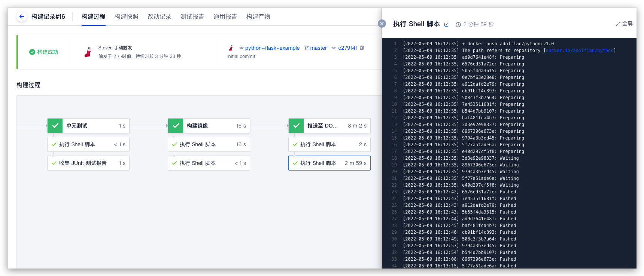Click the green check icon of 单元测试 stage
Viewport: 644px width, 276px height.
click(55, 126)
